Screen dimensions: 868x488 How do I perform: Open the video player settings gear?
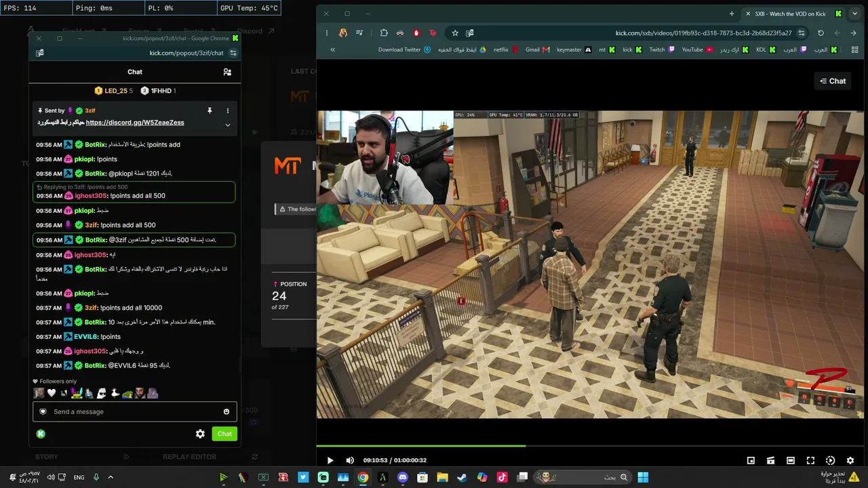pyautogui.click(x=850, y=460)
